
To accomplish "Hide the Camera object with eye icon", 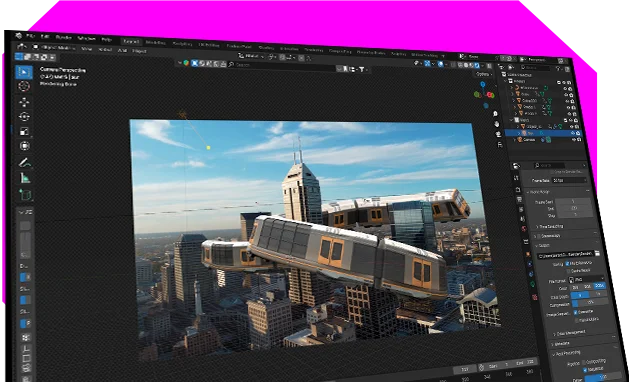I will pos(574,140).
